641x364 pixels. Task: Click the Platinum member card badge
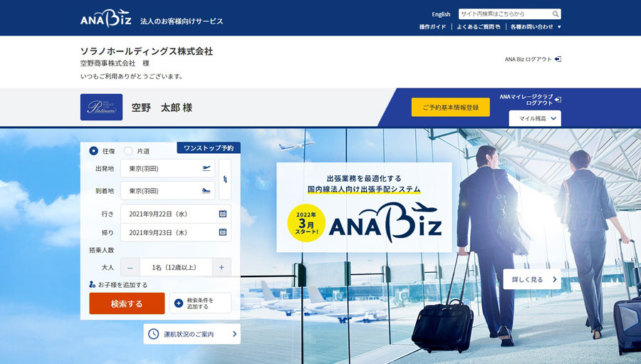pos(101,107)
